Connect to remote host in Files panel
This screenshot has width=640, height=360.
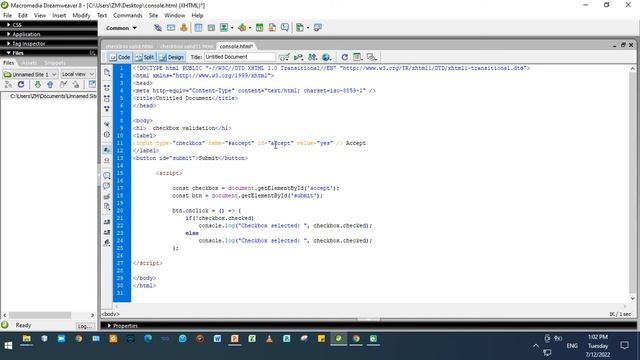tap(8, 84)
